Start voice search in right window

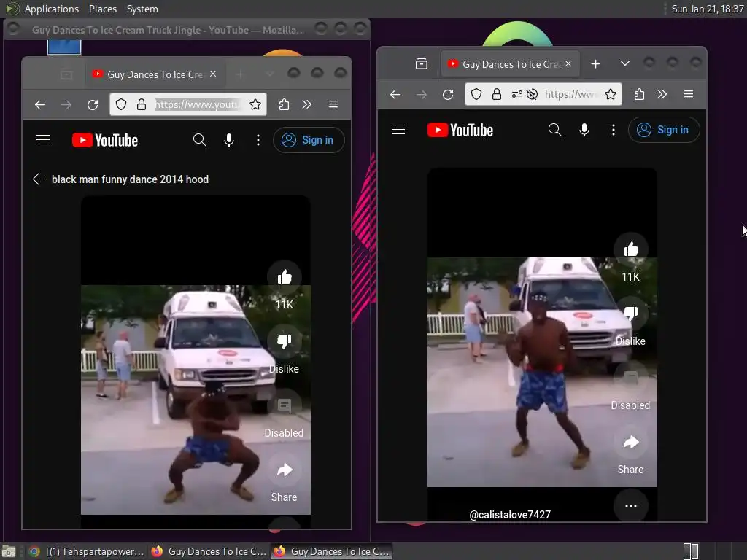pos(584,130)
